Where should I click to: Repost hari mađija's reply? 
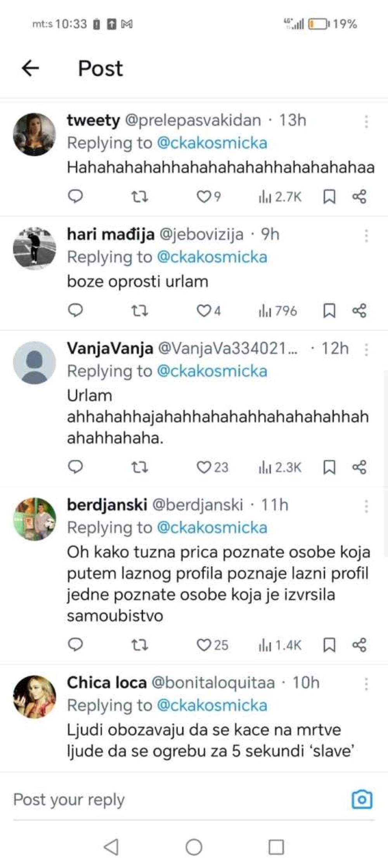point(139,311)
